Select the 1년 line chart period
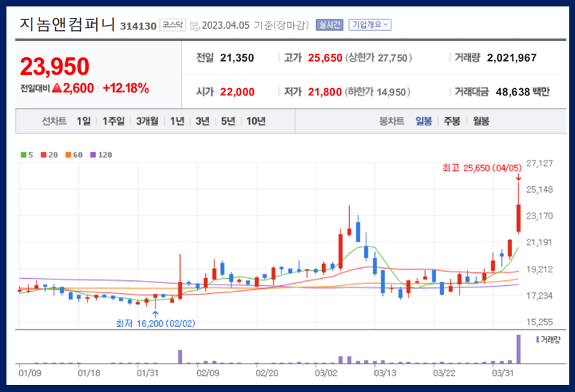The width and height of the screenshot is (575, 392). [177, 121]
